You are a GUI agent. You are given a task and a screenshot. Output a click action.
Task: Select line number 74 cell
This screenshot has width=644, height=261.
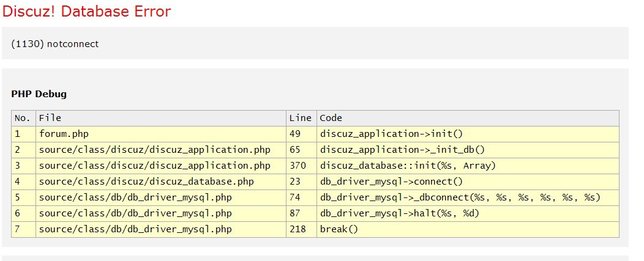coord(301,198)
